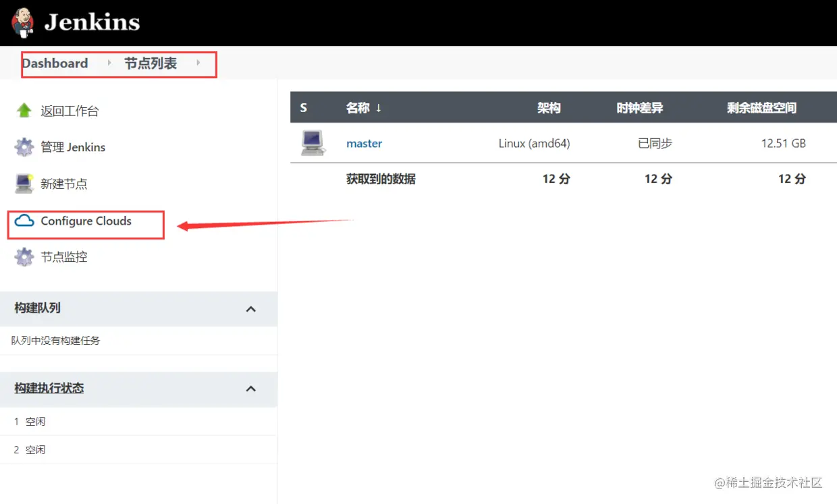Collapse the 构建执行状态 panel chevron

251,389
